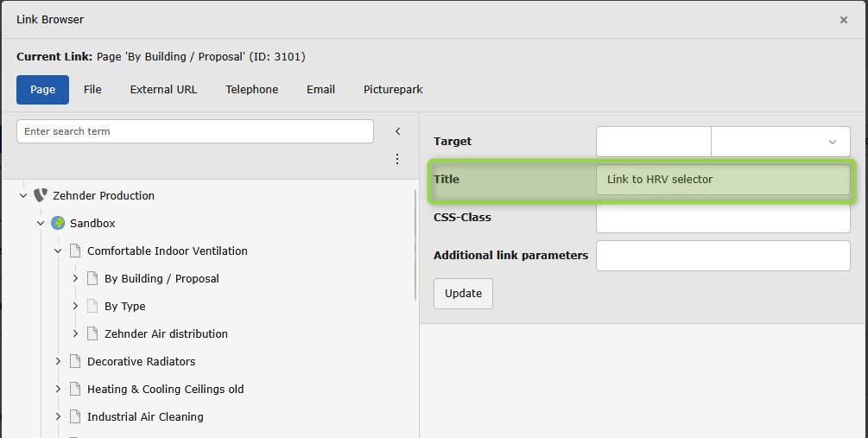Open the three-dot tree options menu
Screen dimensions: 868x438
pyautogui.click(x=397, y=159)
